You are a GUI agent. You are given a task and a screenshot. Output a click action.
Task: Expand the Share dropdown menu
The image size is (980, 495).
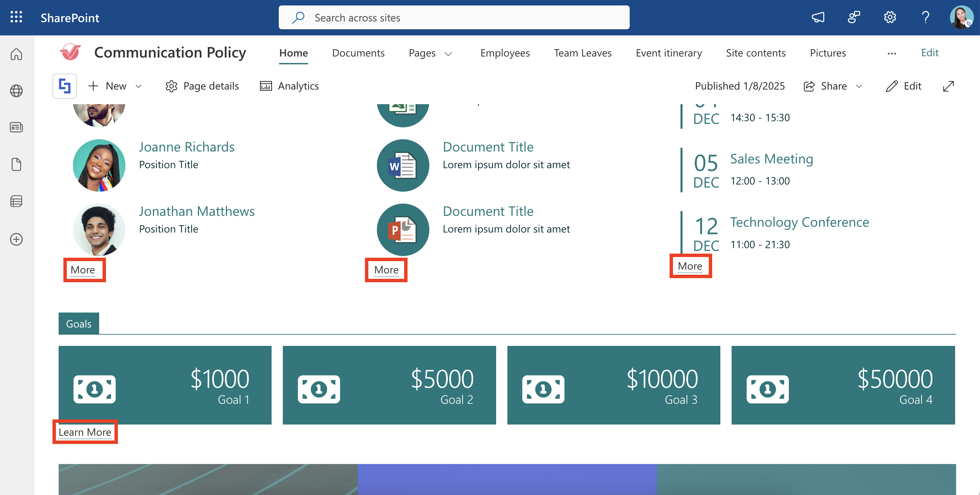[x=859, y=86]
